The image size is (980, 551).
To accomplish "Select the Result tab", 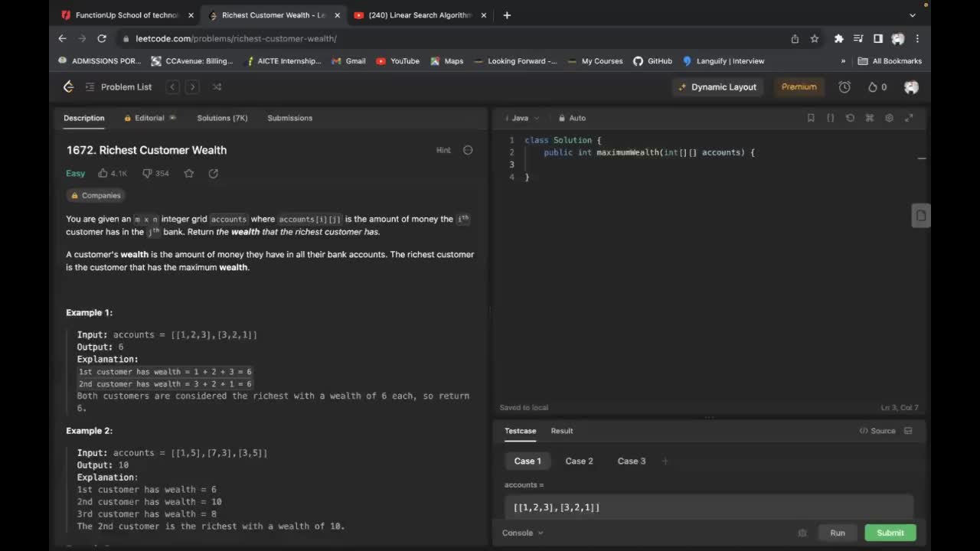I will pos(562,431).
